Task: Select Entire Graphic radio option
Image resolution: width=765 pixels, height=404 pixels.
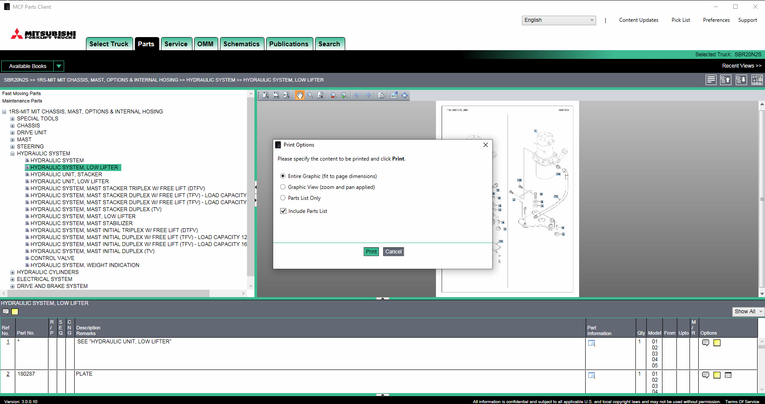Action: (283, 176)
